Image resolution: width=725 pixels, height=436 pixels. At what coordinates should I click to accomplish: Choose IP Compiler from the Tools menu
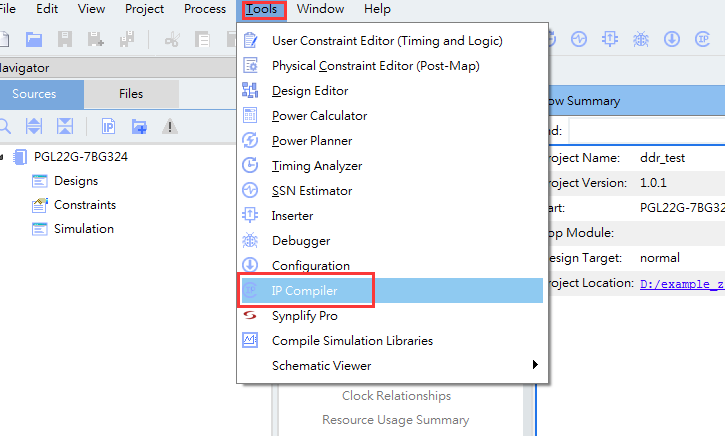305,291
